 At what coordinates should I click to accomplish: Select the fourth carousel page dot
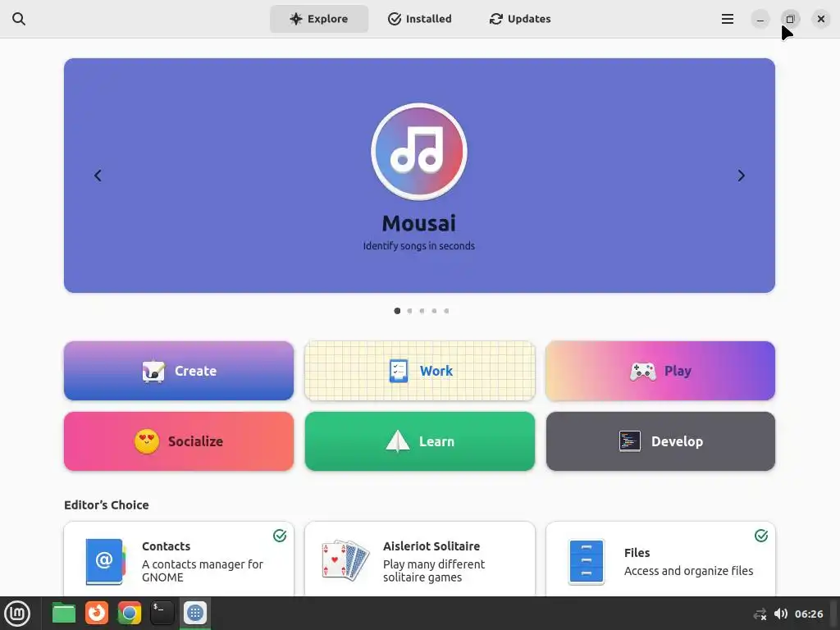[435, 311]
